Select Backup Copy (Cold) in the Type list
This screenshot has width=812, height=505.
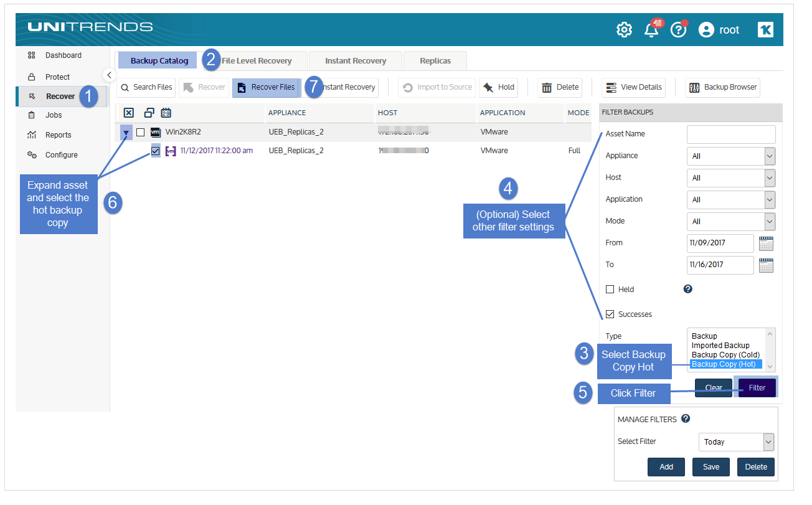[x=725, y=355]
